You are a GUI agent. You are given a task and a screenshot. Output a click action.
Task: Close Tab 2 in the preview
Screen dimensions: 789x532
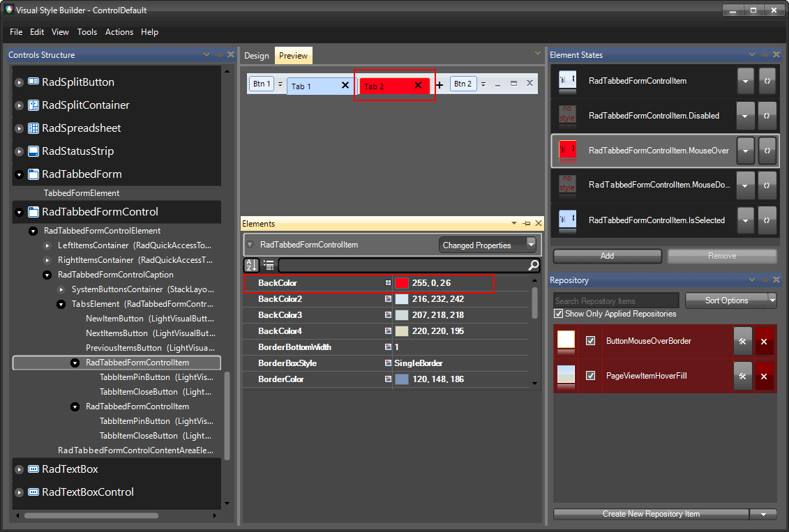[418, 86]
